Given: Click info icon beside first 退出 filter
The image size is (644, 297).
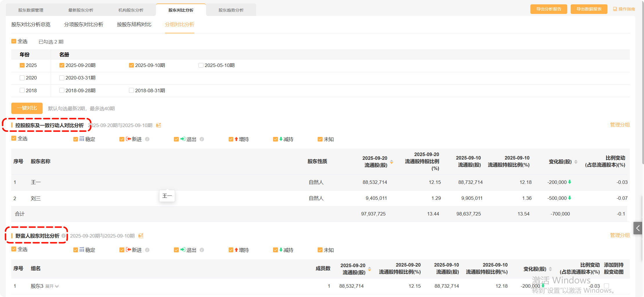Looking at the screenshot, I should [x=202, y=139].
